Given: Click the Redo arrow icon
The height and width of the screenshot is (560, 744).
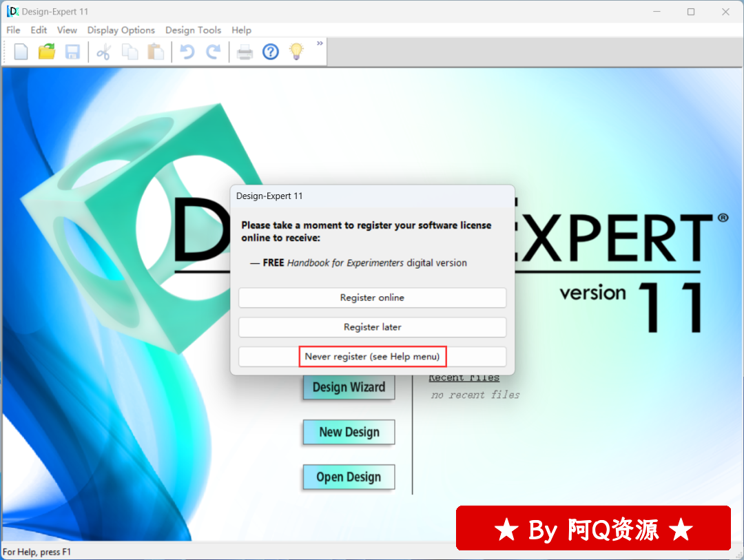Looking at the screenshot, I should pos(214,52).
